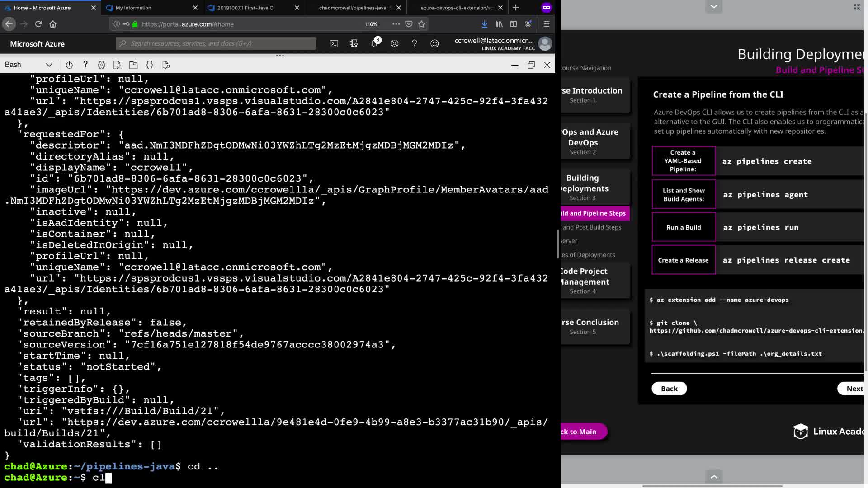Open the directory and subscription filter icon

[354, 44]
